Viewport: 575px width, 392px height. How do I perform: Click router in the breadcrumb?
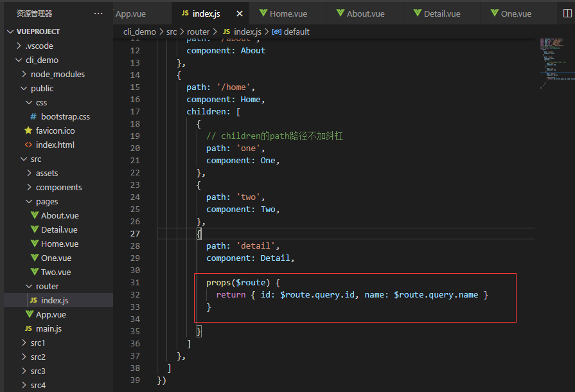(198, 32)
